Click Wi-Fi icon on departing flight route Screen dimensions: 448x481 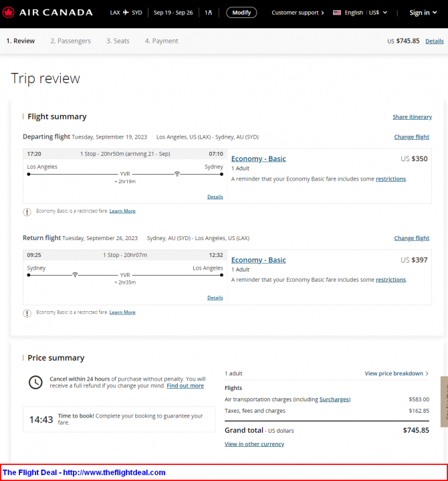(177, 174)
